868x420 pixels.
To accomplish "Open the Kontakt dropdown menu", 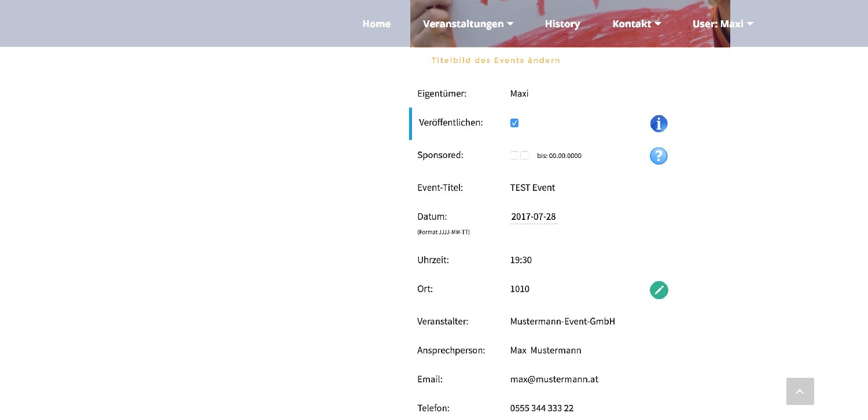I will pyautogui.click(x=636, y=24).
